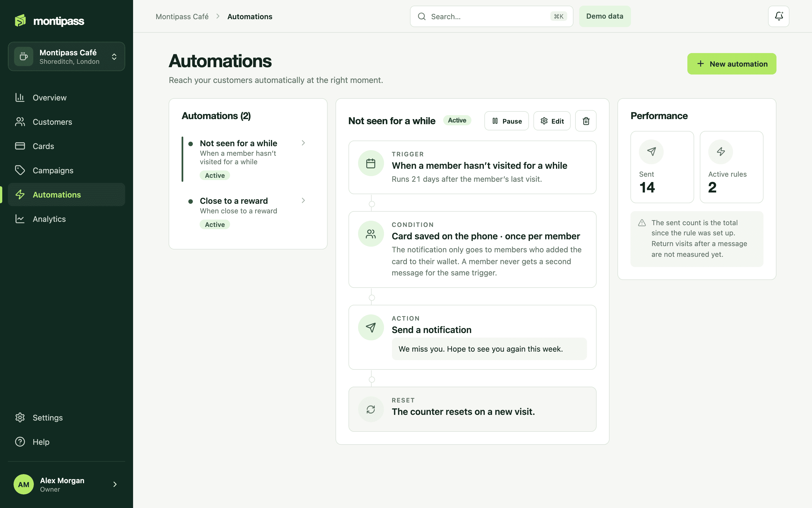Viewport: 812px width, 508px height.
Task: Expand the 'Close to a reward' chevron
Action: pos(303,201)
